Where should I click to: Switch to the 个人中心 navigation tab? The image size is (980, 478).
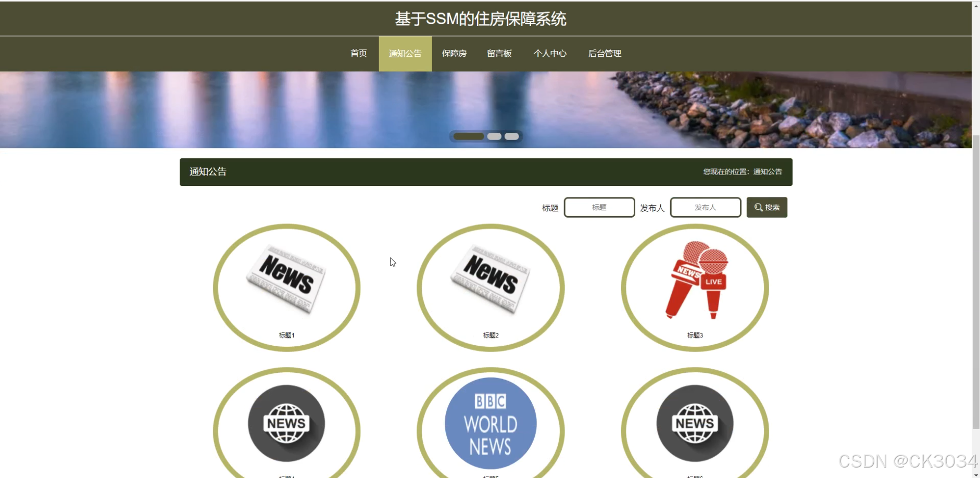pyautogui.click(x=550, y=54)
